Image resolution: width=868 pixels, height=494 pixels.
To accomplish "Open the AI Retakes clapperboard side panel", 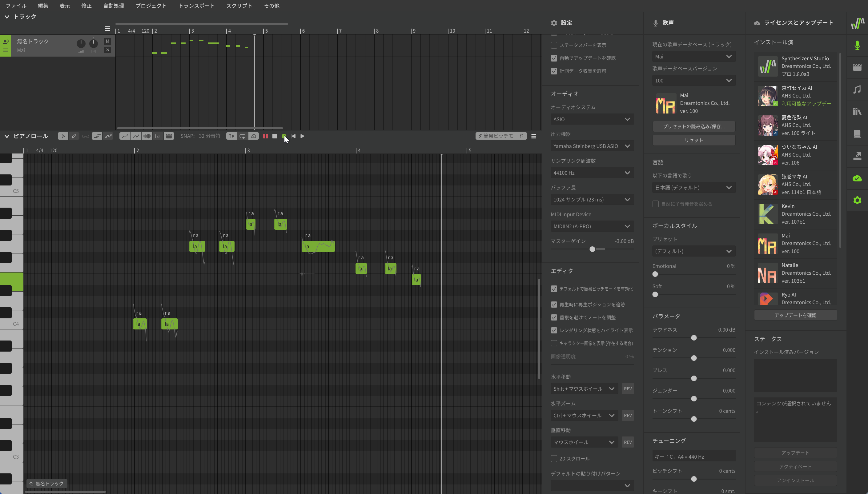I will pos(857,67).
